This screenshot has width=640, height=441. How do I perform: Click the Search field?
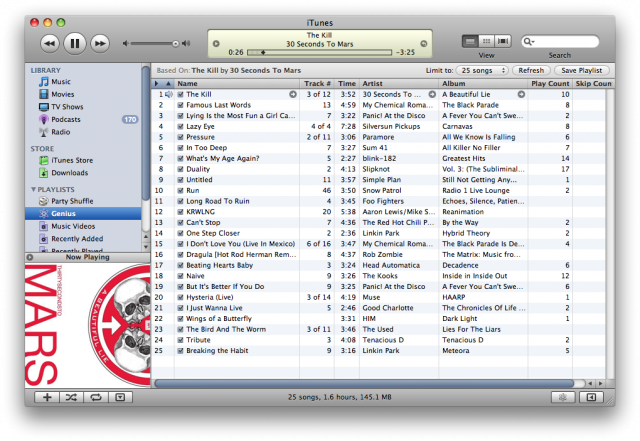click(560, 41)
